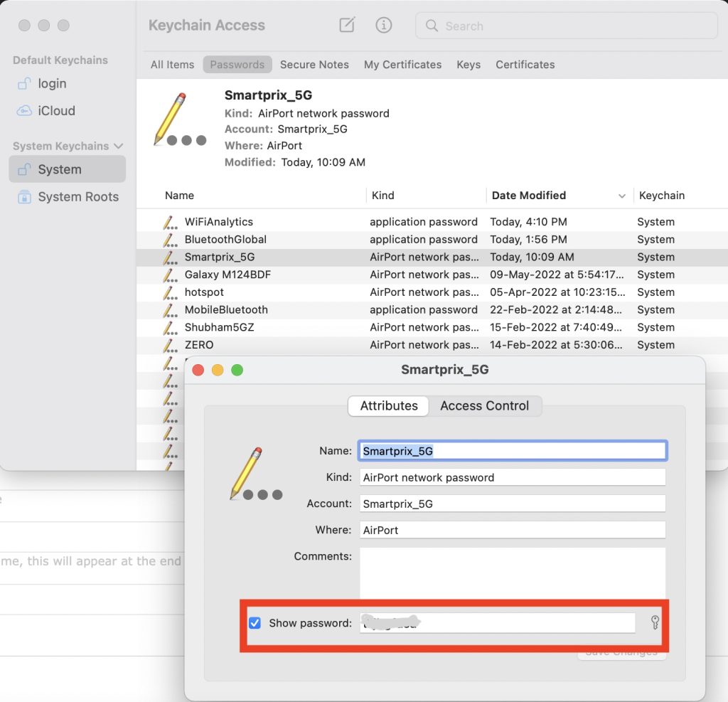Image resolution: width=728 pixels, height=702 pixels.
Task: Select the System Roots keychain
Action: point(67,196)
